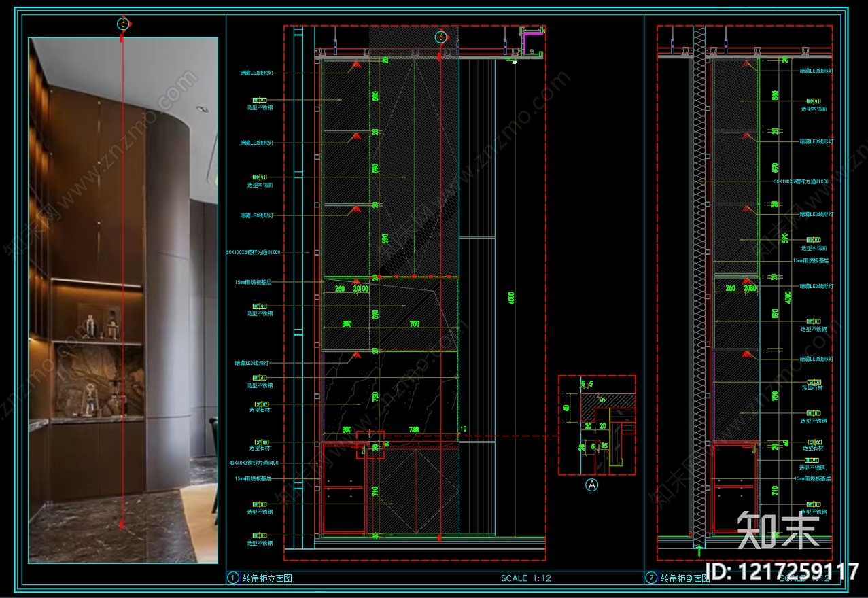
Task: Click the red detail callout box in the elevation
Action: [370, 444]
